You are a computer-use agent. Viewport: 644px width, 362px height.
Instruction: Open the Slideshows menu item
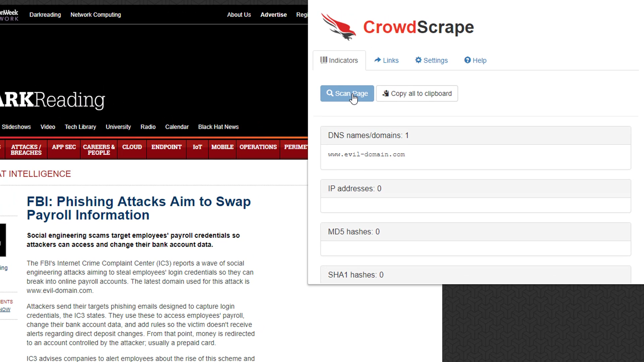point(16,127)
